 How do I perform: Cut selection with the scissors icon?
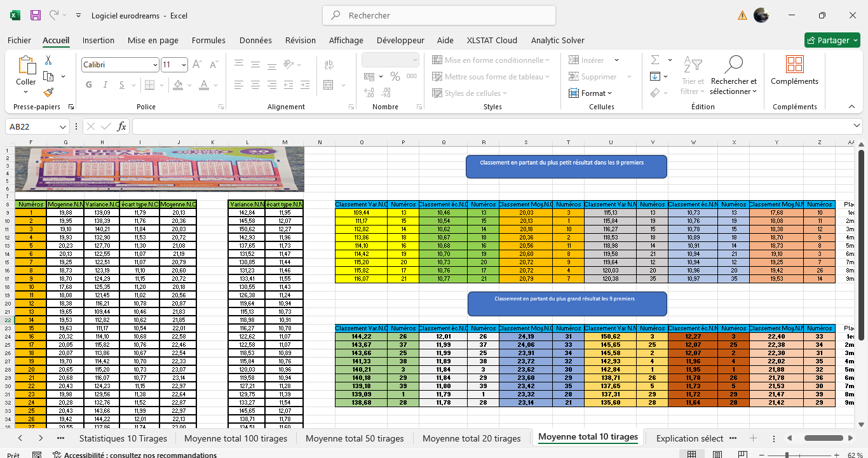pos(48,60)
